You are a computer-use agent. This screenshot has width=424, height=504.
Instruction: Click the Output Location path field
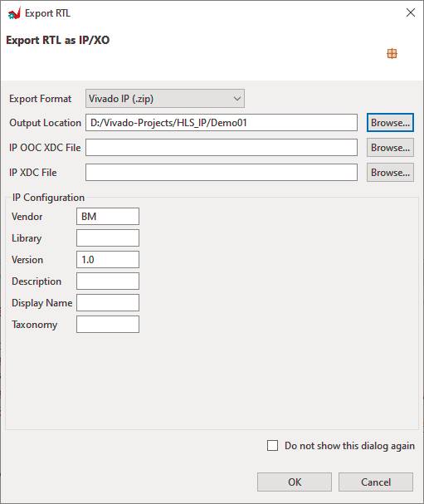pos(222,122)
